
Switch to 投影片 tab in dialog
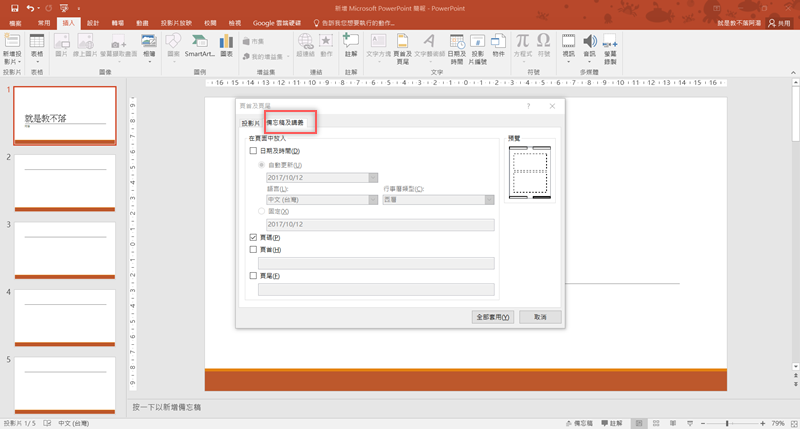(x=250, y=123)
